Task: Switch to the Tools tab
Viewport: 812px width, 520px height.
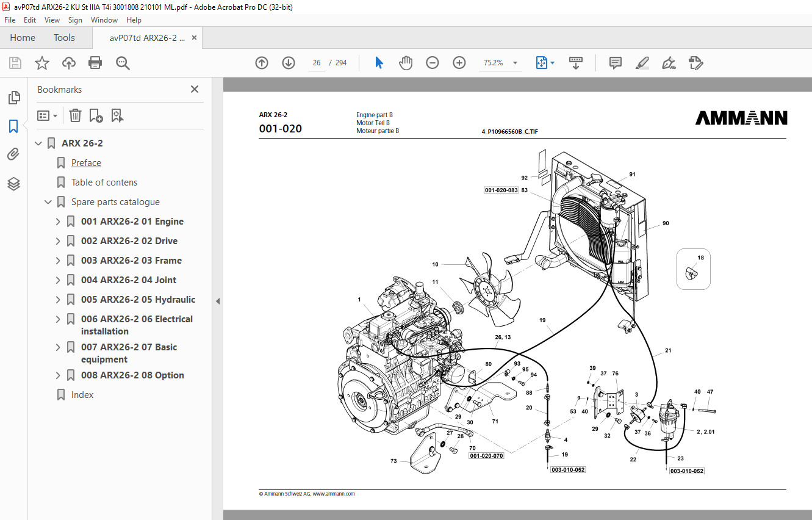Action: (x=64, y=38)
